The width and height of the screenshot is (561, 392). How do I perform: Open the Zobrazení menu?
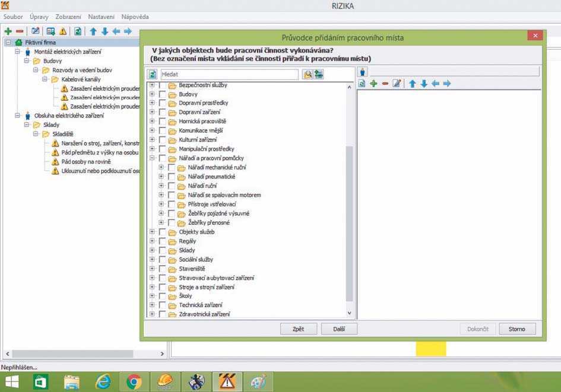pyautogui.click(x=68, y=17)
